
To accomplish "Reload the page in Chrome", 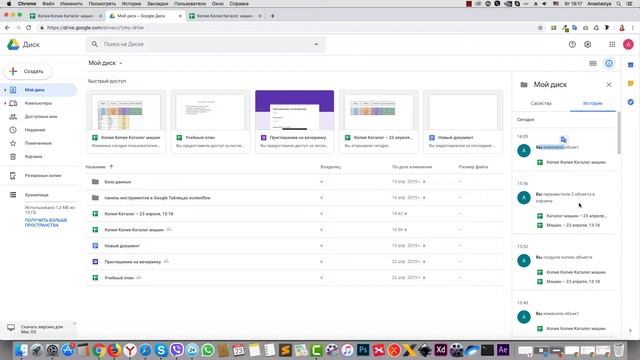I will pyautogui.click(x=29, y=28).
